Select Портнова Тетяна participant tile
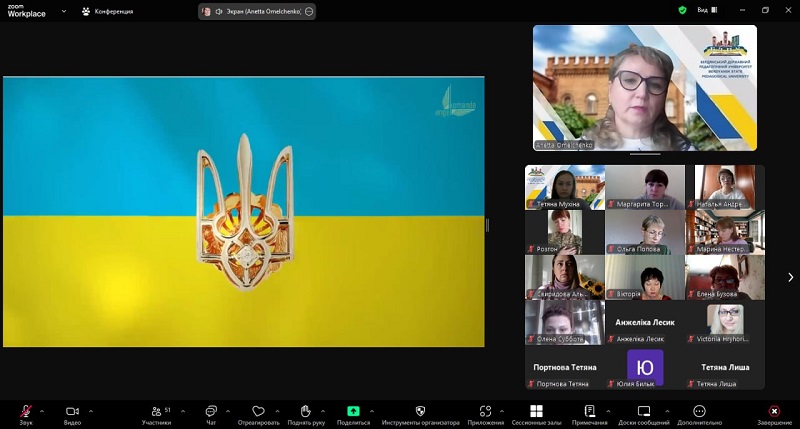Viewport: 800px width, 429px height. pos(565,367)
